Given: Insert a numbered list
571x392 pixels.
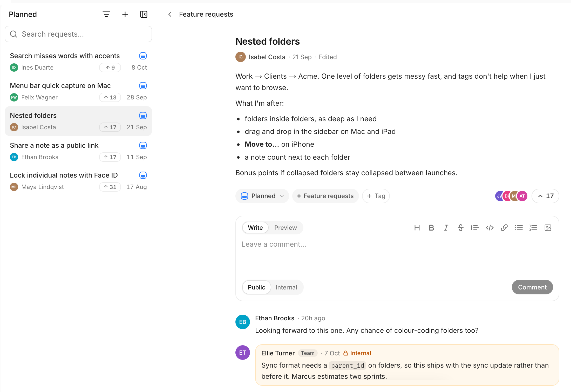Looking at the screenshot, I should click(533, 228).
